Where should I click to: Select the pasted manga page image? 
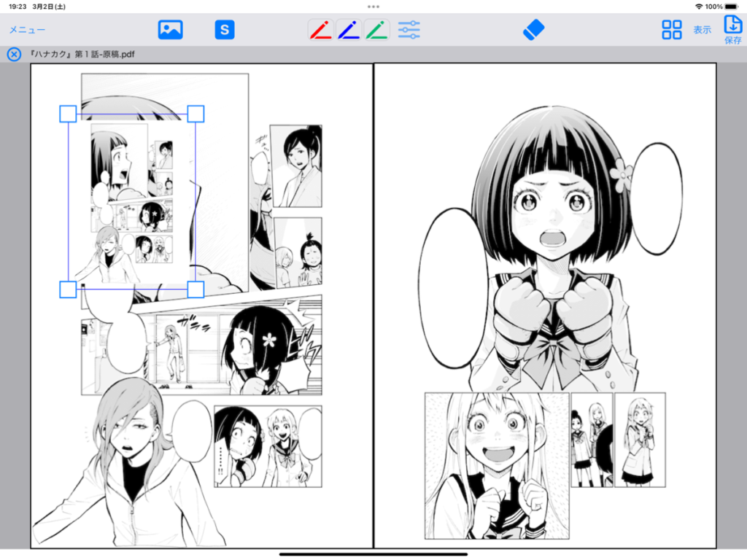pos(132,201)
